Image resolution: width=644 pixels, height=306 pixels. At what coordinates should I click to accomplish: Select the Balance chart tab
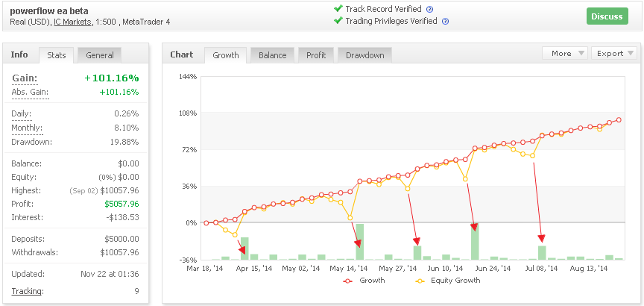[x=272, y=55]
